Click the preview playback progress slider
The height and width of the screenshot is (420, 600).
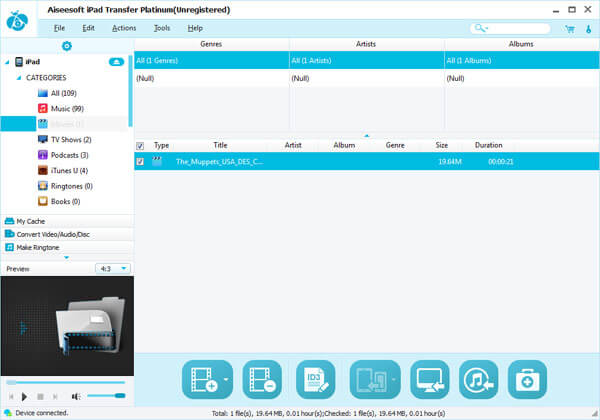pos(66,382)
